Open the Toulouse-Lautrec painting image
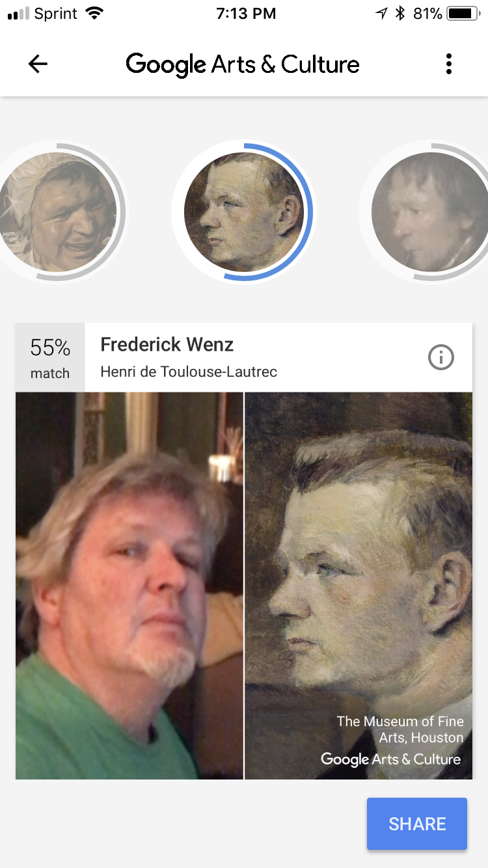 pyautogui.click(x=359, y=586)
